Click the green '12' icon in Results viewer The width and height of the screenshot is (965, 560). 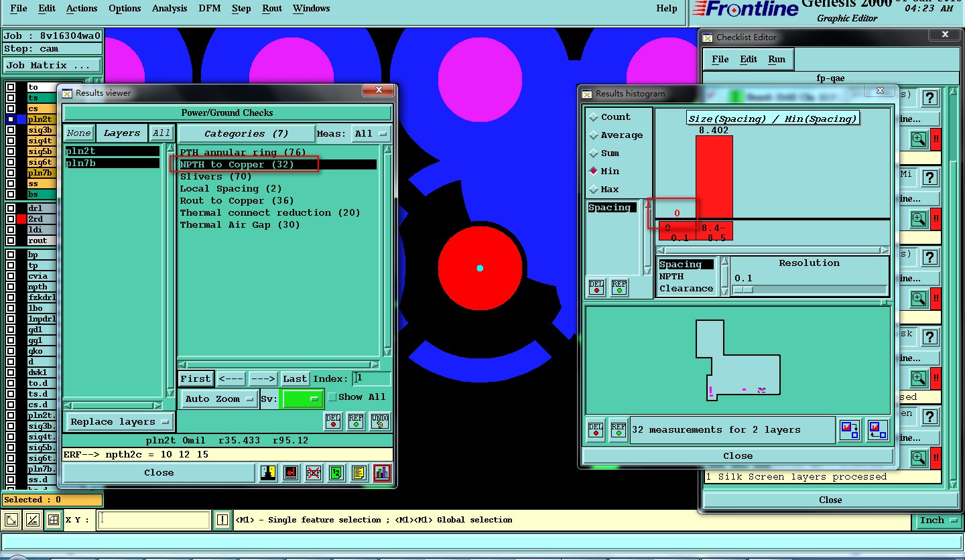336,473
